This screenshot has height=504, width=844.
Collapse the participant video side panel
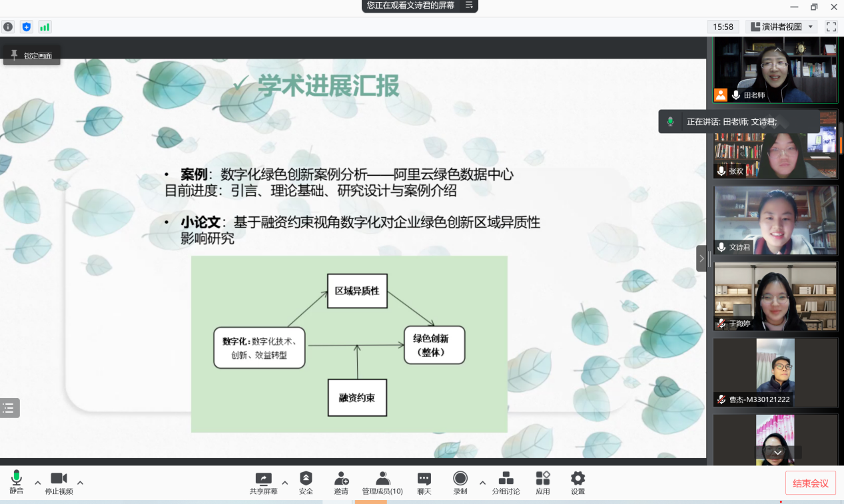click(x=701, y=258)
